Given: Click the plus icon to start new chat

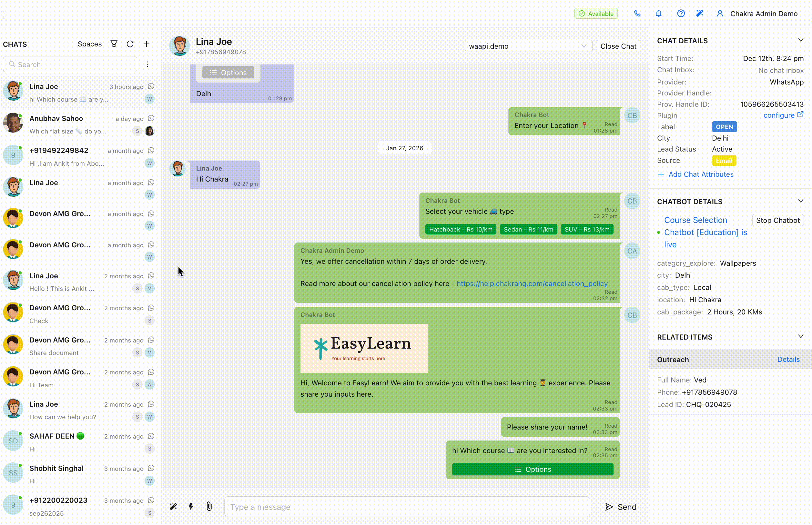Looking at the screenshot, I should [x=147, y=44].
